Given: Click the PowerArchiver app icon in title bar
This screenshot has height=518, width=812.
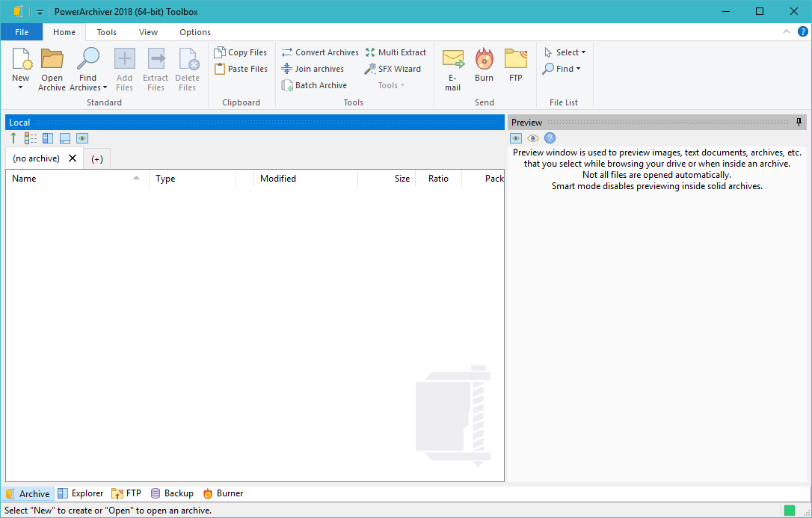Looking at the screenshot, I should (x=18, y=11).
